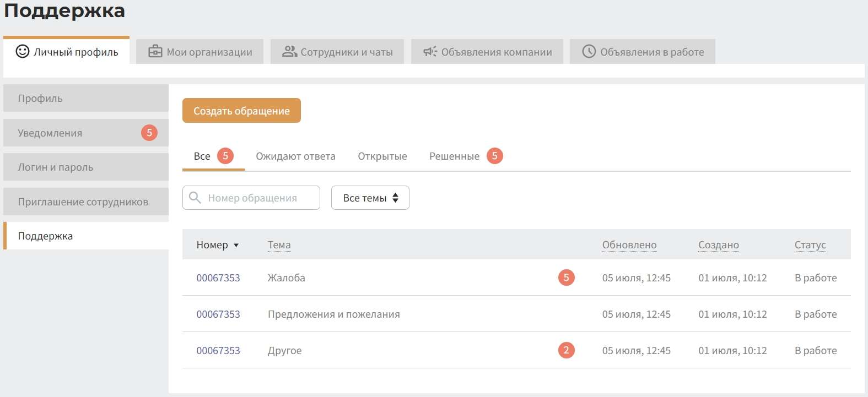Switch to the Решенные tab

tap(454, 156)
